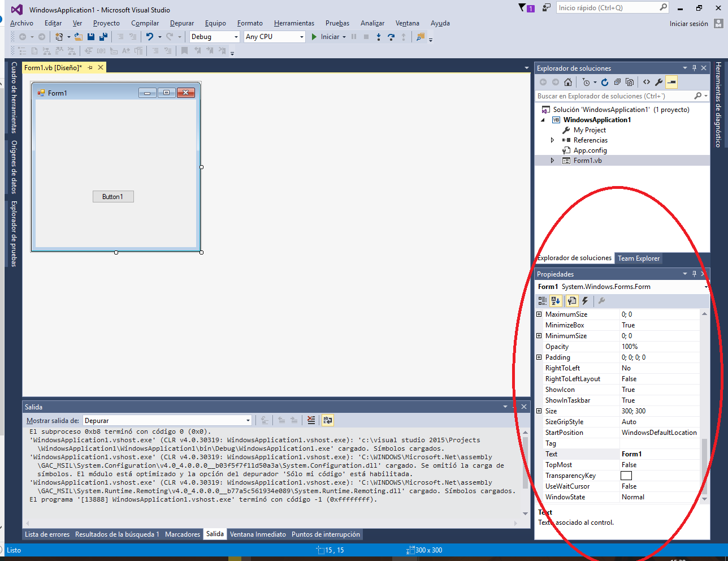728x561 pixels.
Task: Undo the last action
Action: 150,37
